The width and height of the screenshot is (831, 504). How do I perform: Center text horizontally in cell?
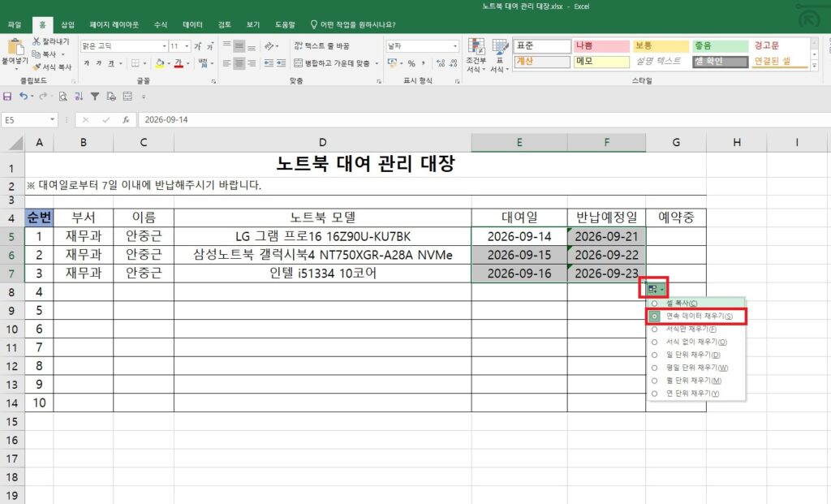(239, 63)
